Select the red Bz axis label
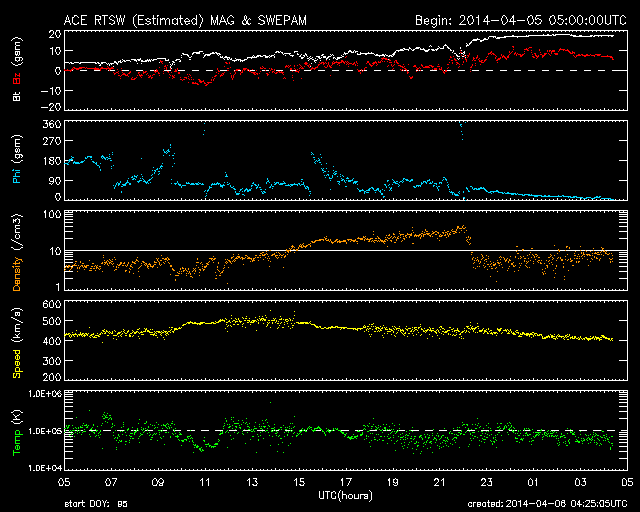The height and width of the screenshot is (512, 640). (x=16, y=79)
